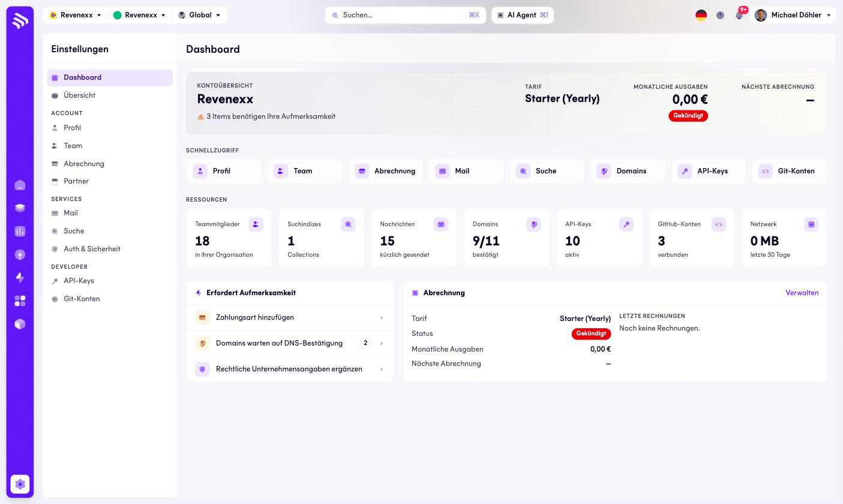Select Partner in the settings sidebar
This screenshot has height=504, width=843.
coord(110,181)
